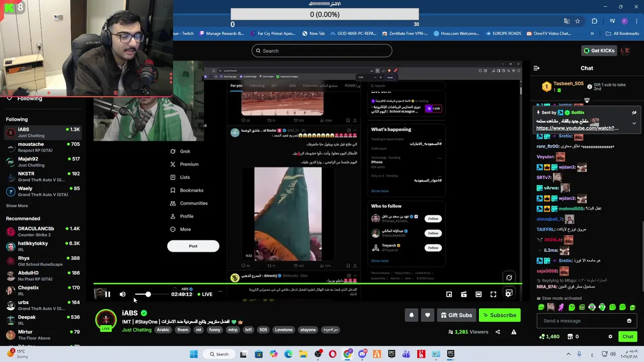Select the funny tag
Viewport: 644px width, 362px height.
pos(215,330)
